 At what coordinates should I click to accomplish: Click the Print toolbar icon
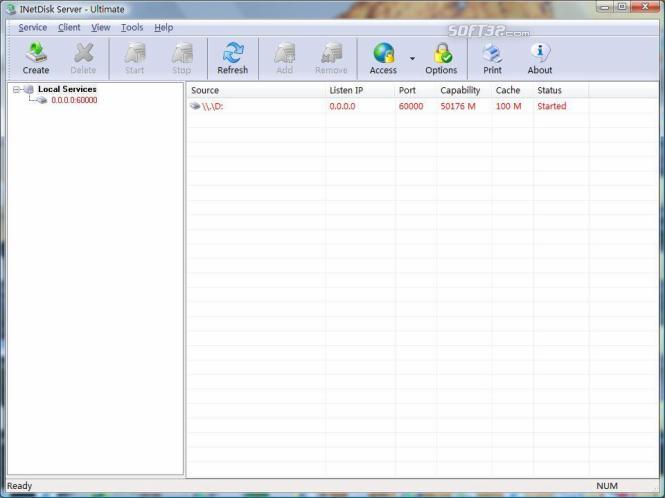[492, 59]
